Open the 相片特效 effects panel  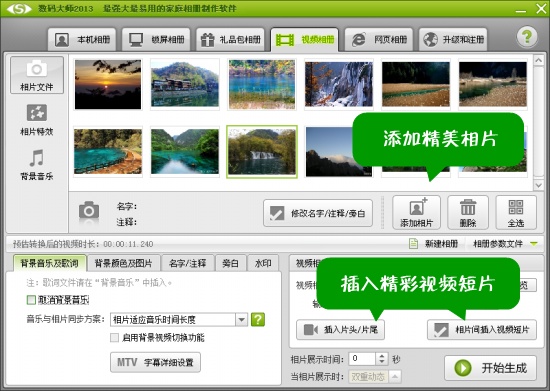(37, 120)
